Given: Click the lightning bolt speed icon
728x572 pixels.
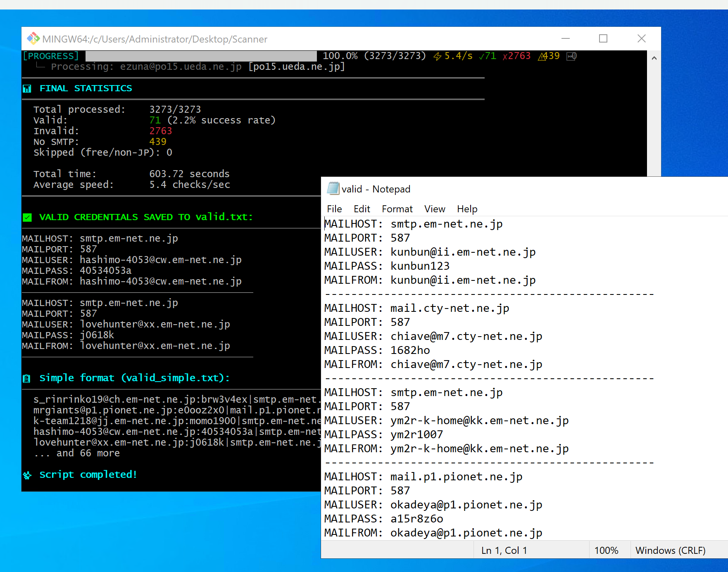Looking at the screenshot, I should (x=437, y=56).
